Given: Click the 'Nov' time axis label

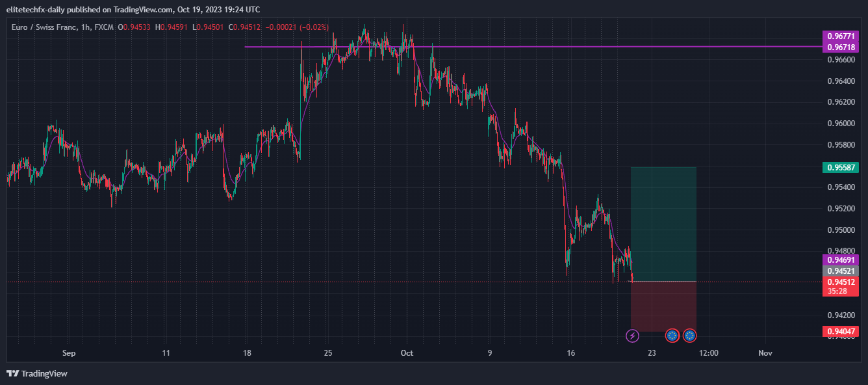Looking at the screenshot, I should point(765,353).
